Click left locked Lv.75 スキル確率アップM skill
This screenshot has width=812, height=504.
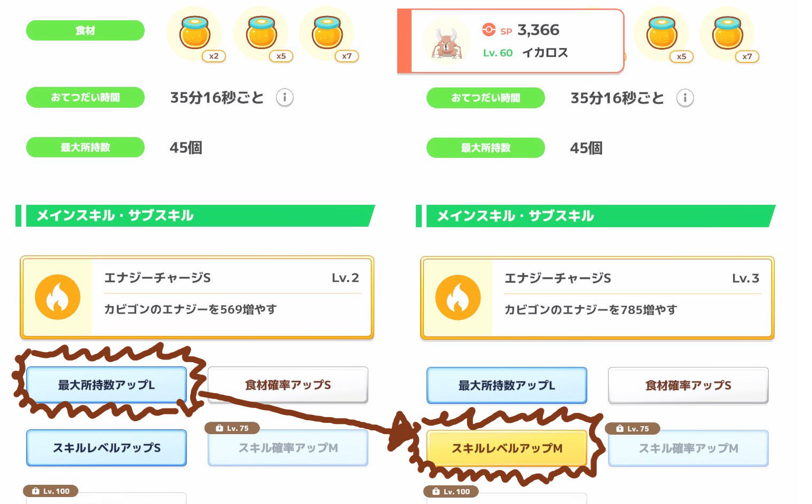click(288, 447)
